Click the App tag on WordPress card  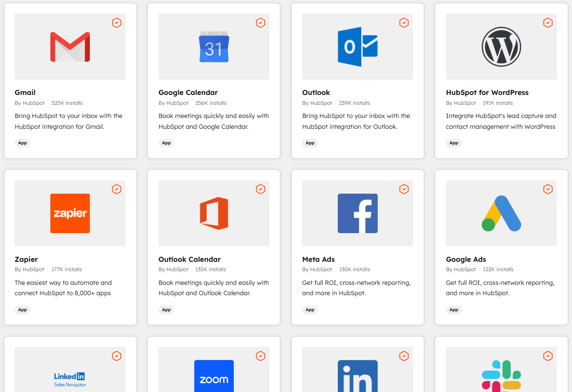coord(454,143)
